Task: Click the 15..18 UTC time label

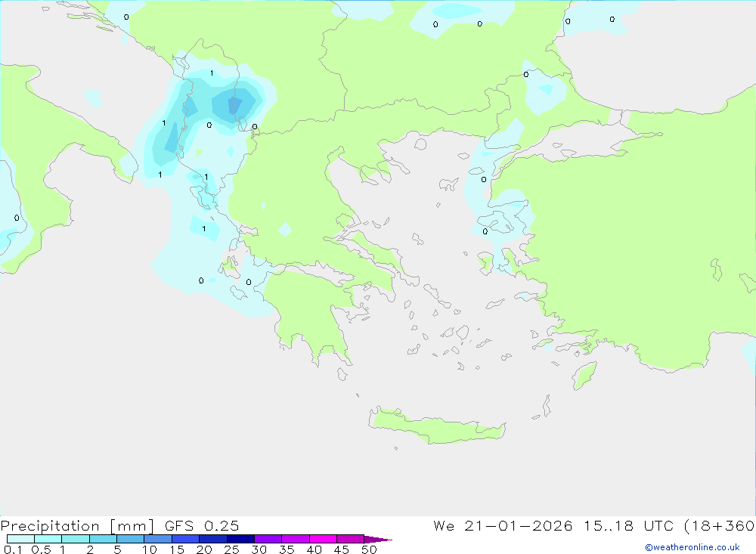Action: (x=631, y=526)
